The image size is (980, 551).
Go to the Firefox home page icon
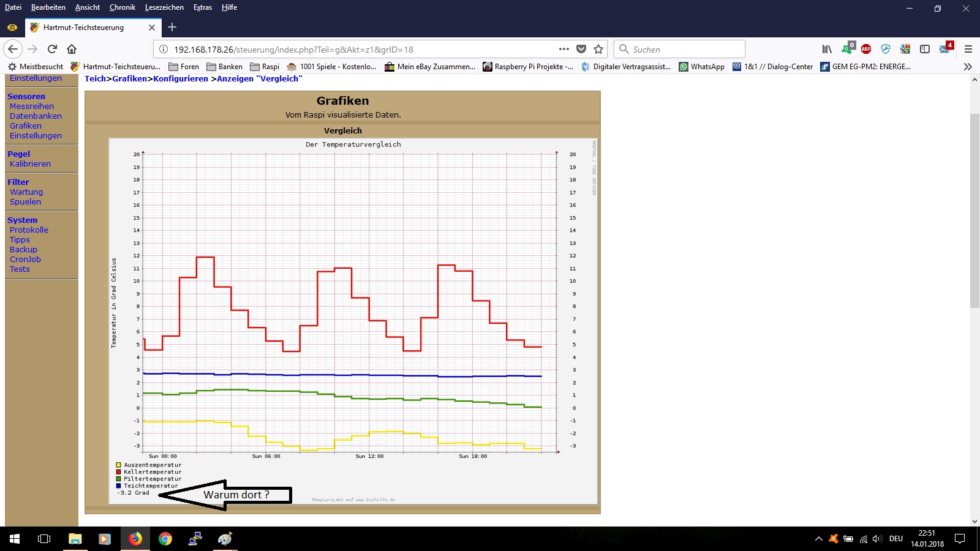(72, 49)
